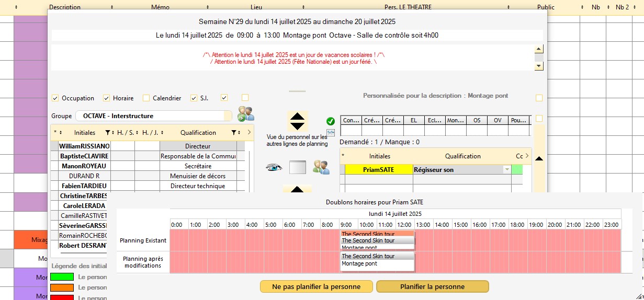Click the two-person icon next to grid icon
The width and height of the screenshot is (644, 300).
pos(321,167)
